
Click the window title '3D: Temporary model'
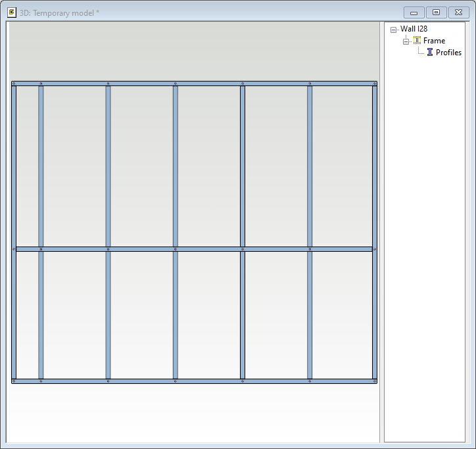(60, 12)
